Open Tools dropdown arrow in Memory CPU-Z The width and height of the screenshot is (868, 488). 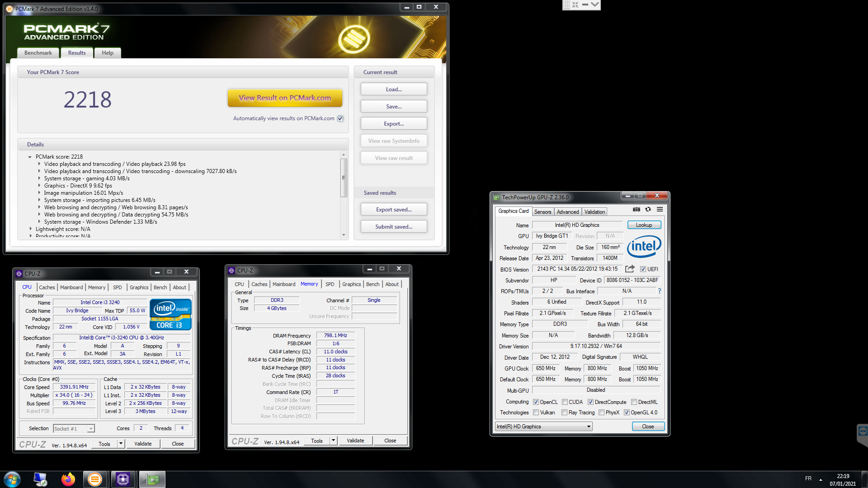coord(333,441)
